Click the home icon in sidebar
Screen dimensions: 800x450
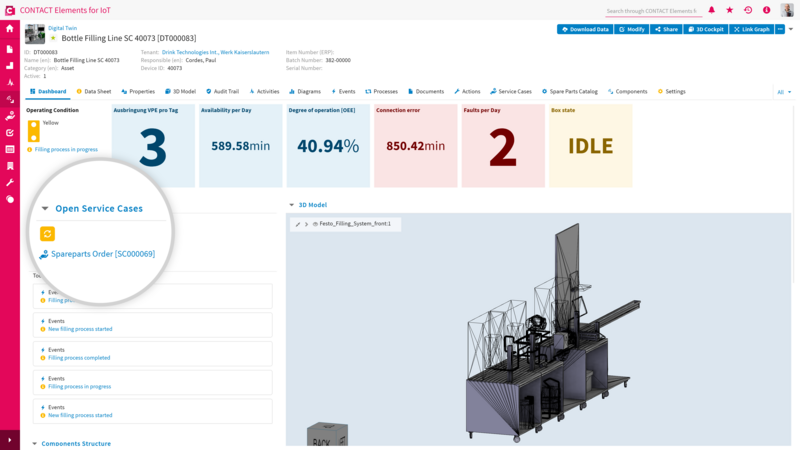click(x=10, y=29)
